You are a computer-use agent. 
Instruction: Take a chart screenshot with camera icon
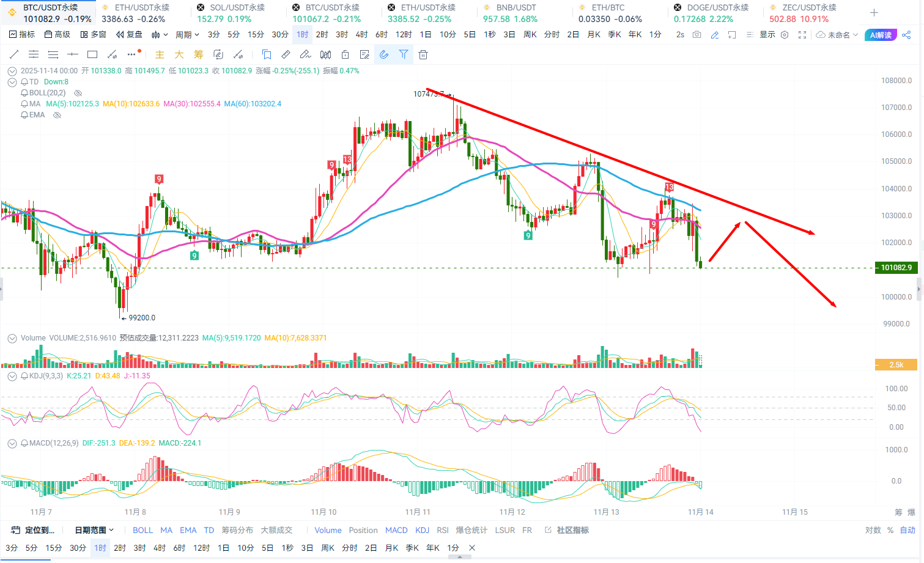pos(697,35)
